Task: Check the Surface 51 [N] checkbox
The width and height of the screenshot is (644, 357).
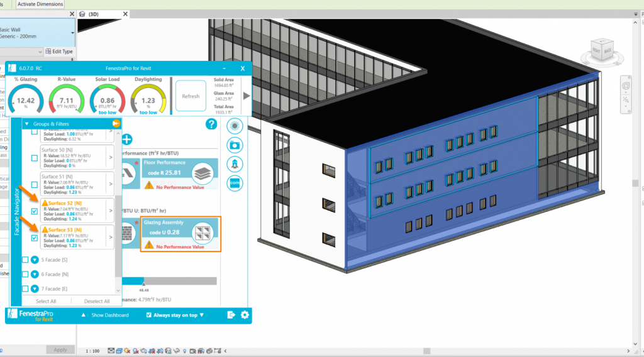Action: click(35, 185)
